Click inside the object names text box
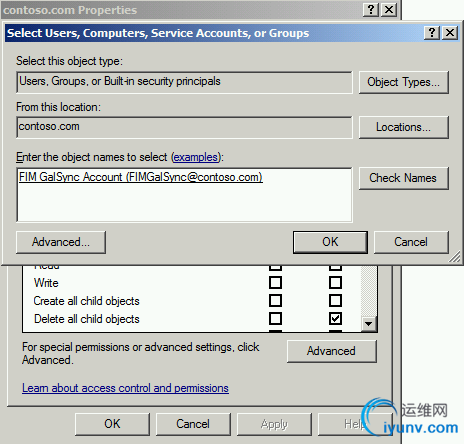Screen dimensions: 464x444 point(184,195)
